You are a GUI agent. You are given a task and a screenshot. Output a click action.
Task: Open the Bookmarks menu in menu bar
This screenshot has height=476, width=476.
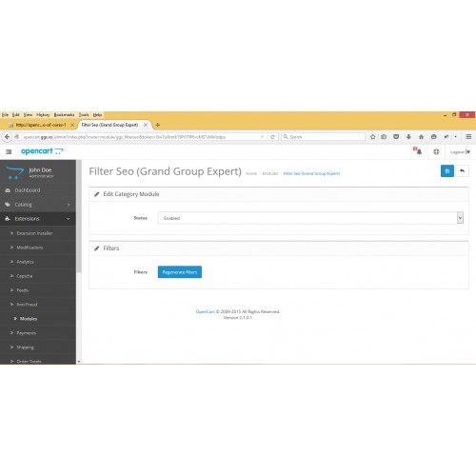tap(64, 114)
